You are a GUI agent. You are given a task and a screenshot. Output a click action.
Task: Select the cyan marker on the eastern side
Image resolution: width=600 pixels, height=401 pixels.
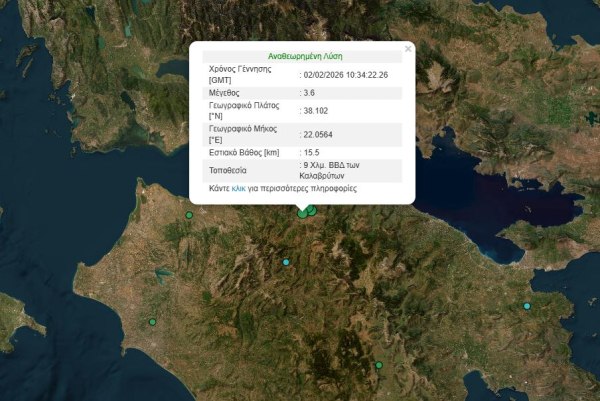[527, 305]
